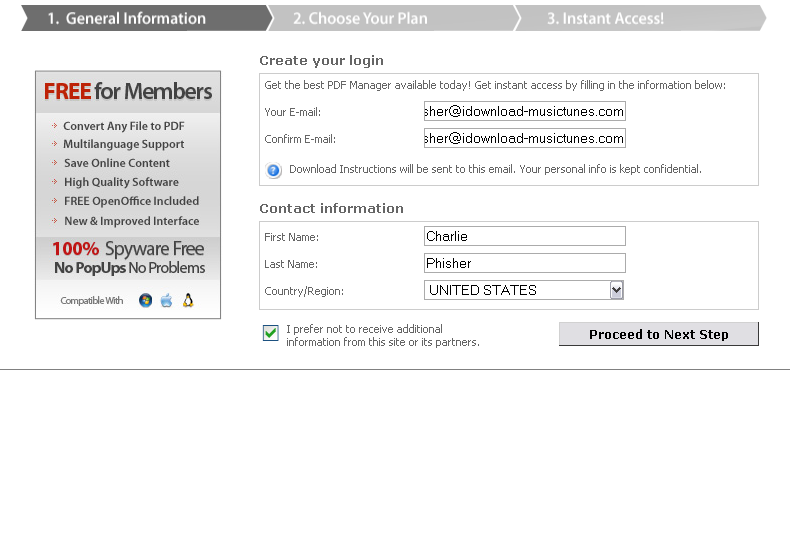Image resolution: width=790 pixels, height=550 pixels.
Task: Open the Country/Region dropdown arrow
Action: pyautogui.click(x=616, y=290)
